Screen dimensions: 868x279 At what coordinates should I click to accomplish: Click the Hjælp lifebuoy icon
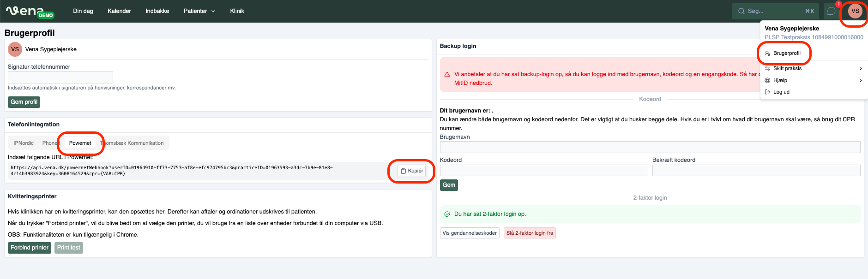767,80
